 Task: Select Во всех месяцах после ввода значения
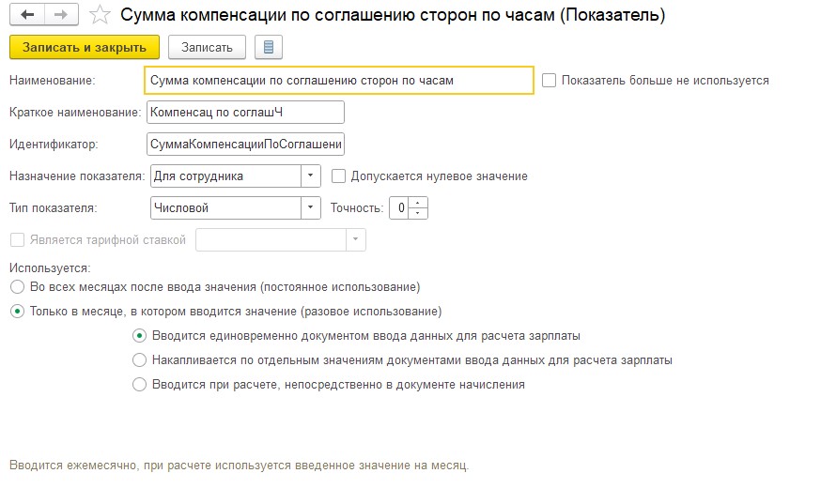pos(17,287)
